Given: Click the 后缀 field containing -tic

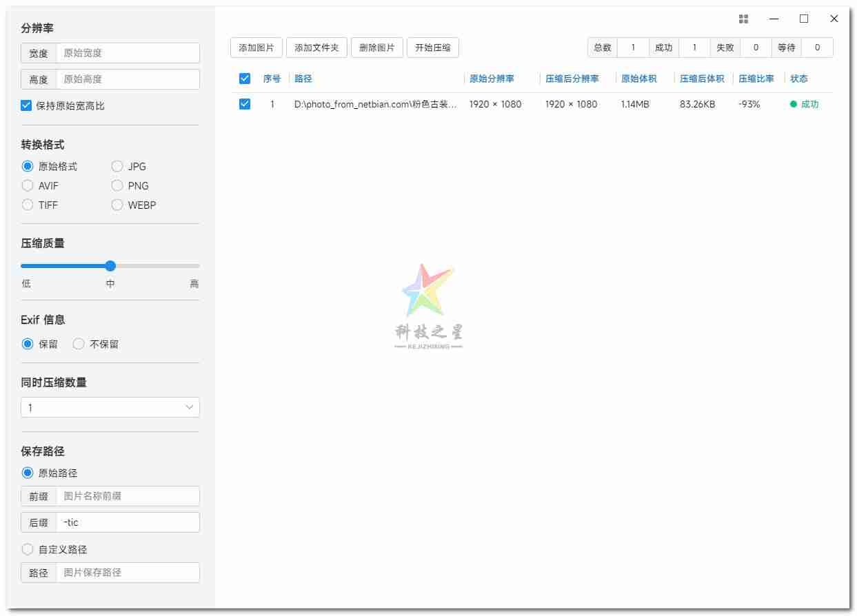Looking at the screenshot, I should pos(128,522).
